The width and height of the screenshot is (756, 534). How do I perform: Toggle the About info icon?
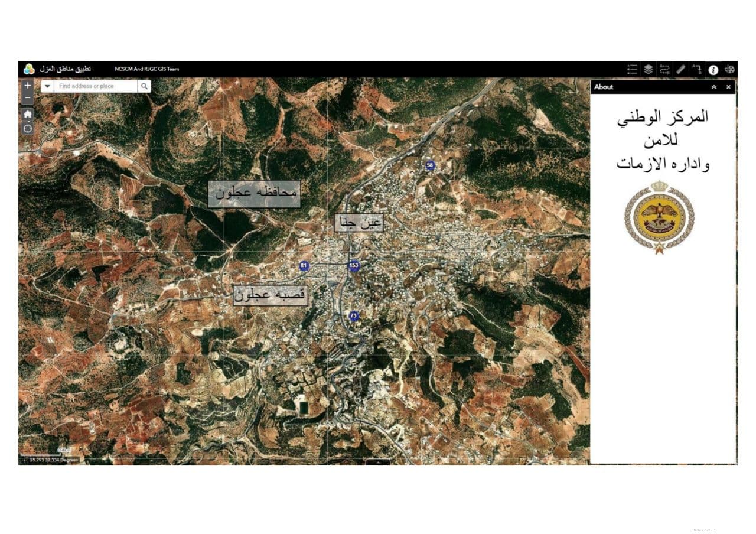click(x=713, y=70)
